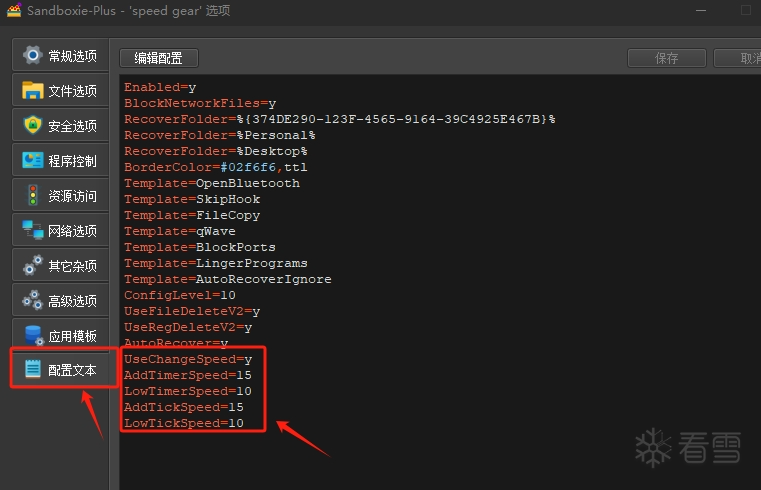Image resolution: width=761 pixels, height=490 pixels.
Task: Click the partially visible 取消 button
Action: point(738,58)
